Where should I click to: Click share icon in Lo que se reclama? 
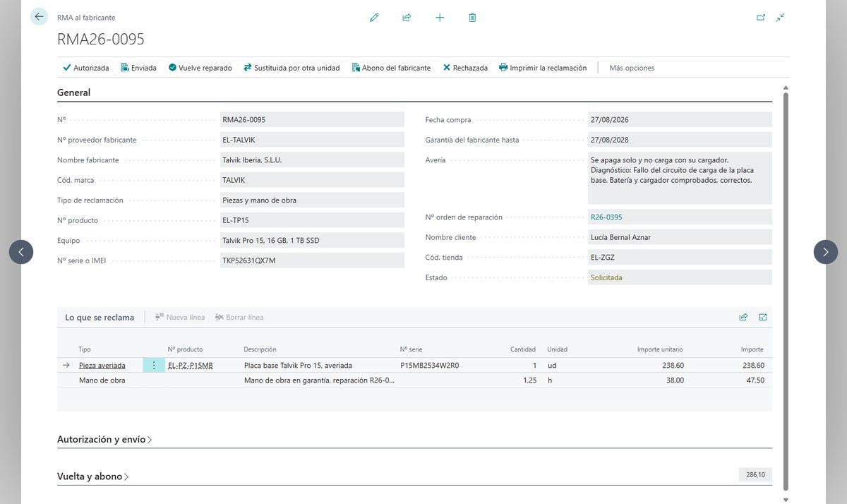click(743, 318)
